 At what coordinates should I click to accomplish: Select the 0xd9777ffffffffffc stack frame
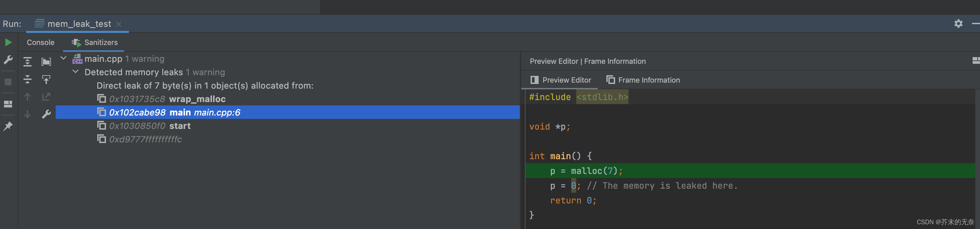(x=145, y=139)
